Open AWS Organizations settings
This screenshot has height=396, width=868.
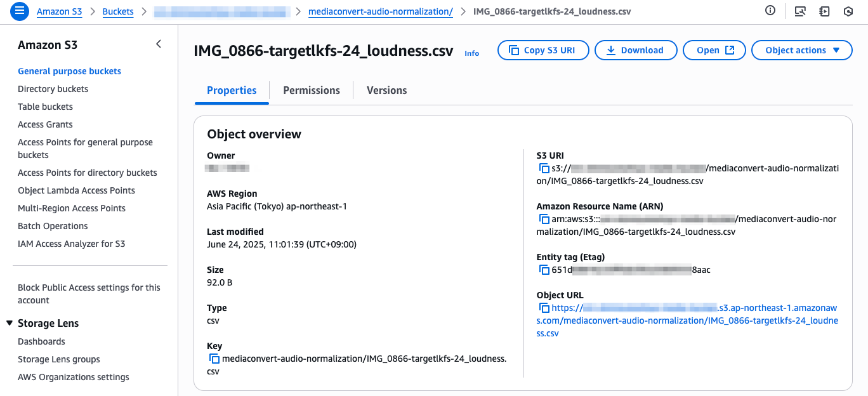74,377
